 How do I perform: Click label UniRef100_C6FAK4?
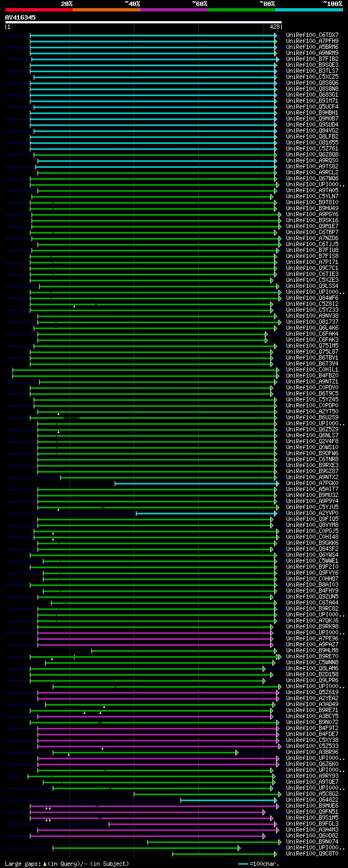(312, 334)
